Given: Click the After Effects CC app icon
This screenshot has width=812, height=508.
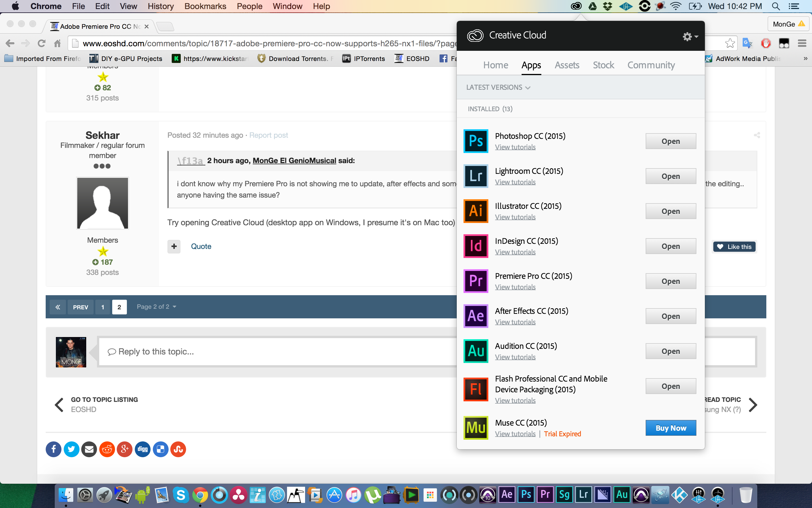Looking at the screenshot, I should click(x=476, y=316).
